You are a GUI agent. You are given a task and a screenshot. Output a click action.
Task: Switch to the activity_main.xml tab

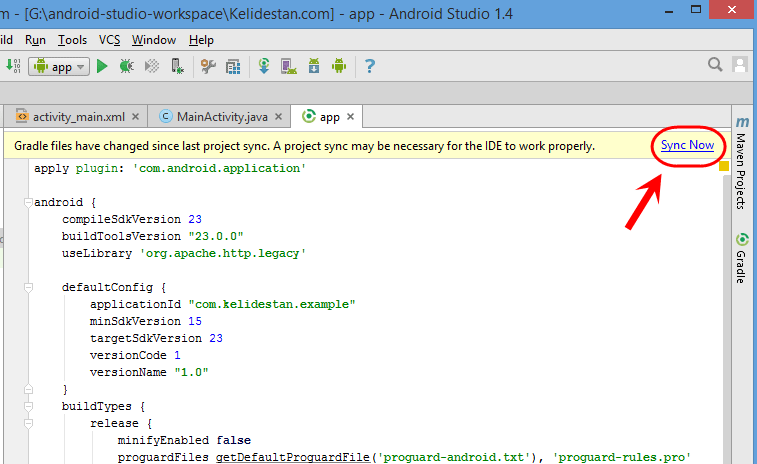pos(78,117)
